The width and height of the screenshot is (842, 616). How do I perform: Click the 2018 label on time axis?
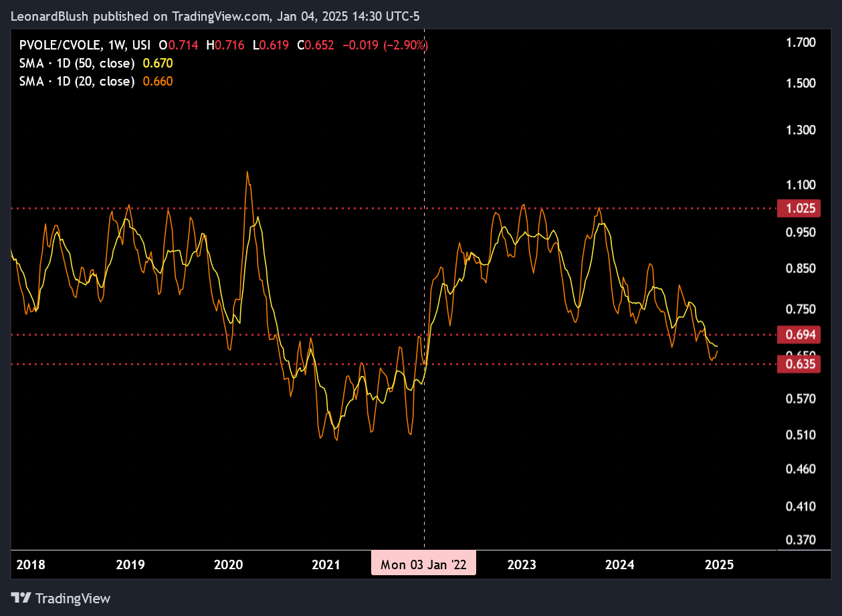[x=31, y=564]
